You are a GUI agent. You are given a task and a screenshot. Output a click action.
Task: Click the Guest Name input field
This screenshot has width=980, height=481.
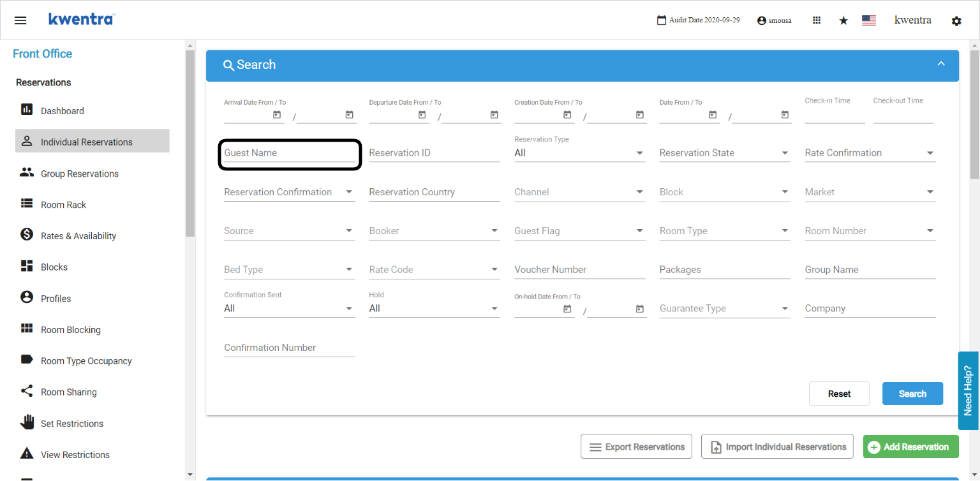click(290, 153)
